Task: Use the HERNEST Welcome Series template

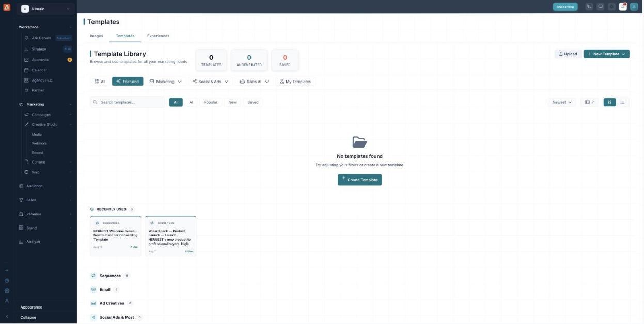Action: pos(134,247)
